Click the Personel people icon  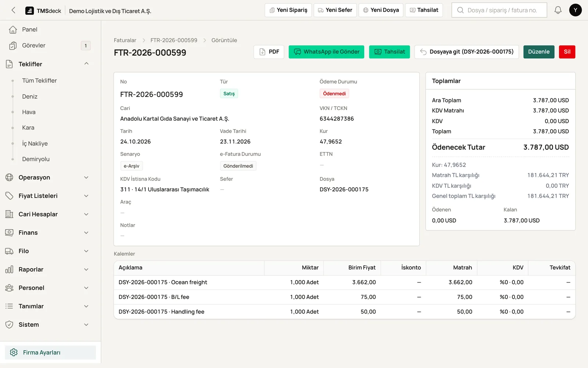point(10,288)
